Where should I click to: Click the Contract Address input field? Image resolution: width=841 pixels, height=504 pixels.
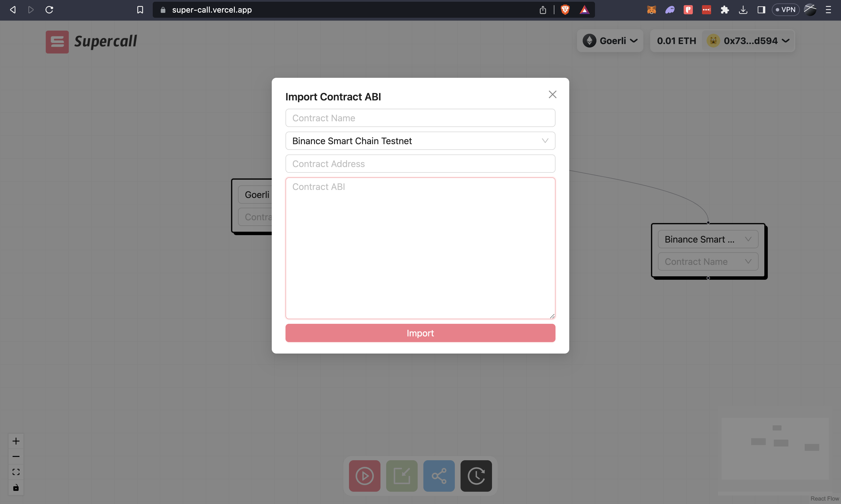coord(420,164)
